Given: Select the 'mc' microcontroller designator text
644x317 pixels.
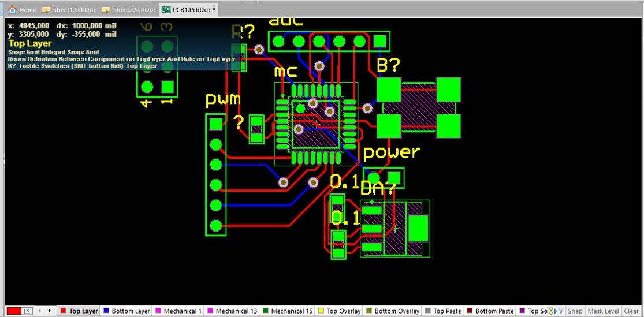Looking at the screenshot, I should [x=285, y=72].
